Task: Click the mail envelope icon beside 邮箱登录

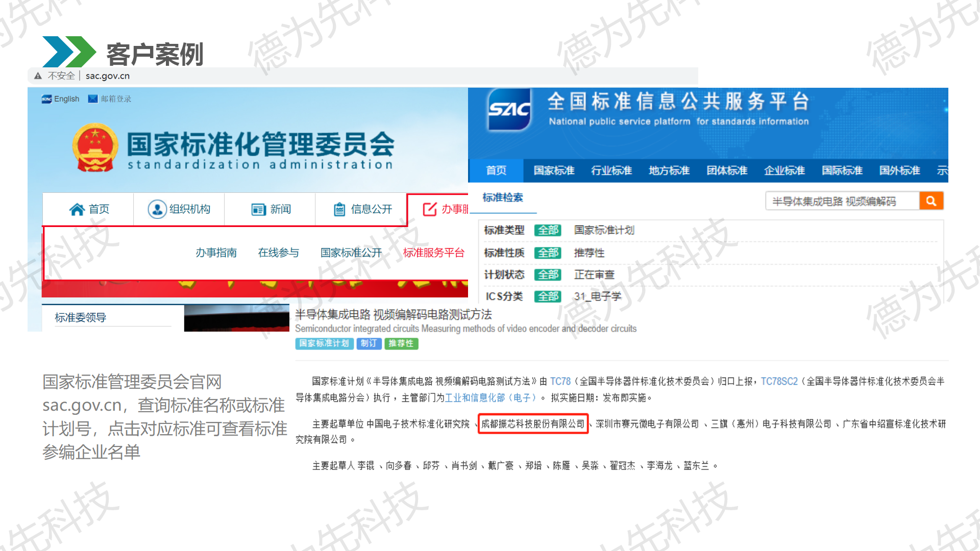Action: [x=93, y=99]
